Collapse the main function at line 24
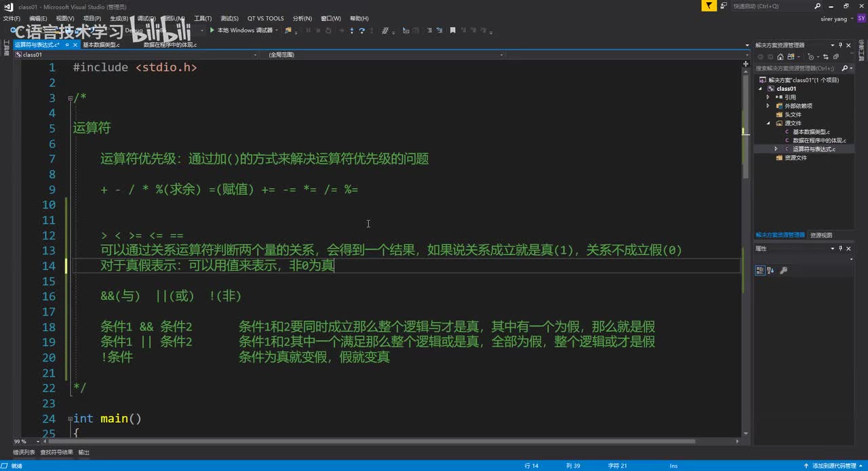This screenshot has width=868, height=471. (x=71, y=419)
